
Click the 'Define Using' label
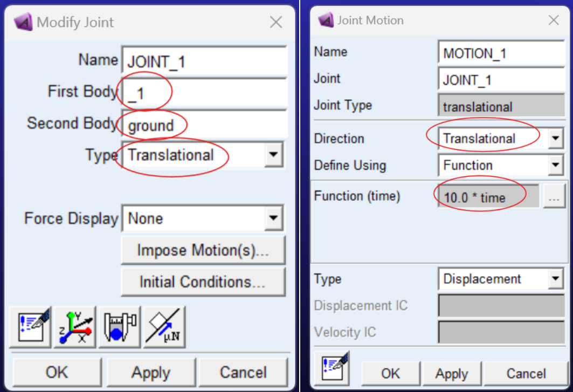pos(350,166)
